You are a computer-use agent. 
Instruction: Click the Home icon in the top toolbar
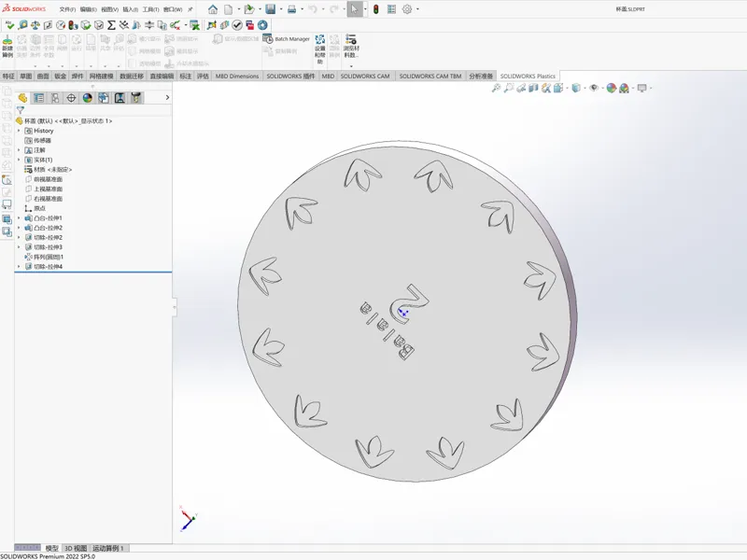click(213, 9)
